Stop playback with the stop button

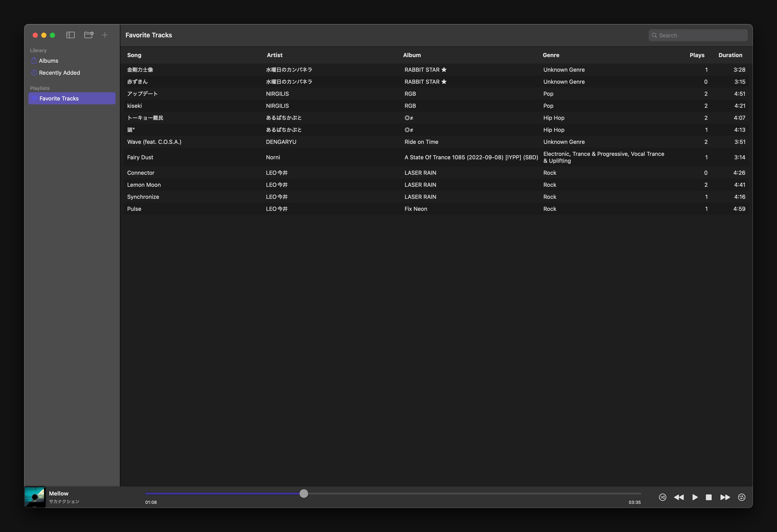(x=708, y=497)
